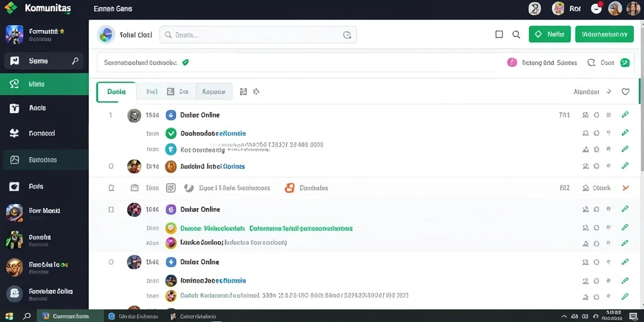
Task: Click the green icon at right of status bar
Action: coord(625,62)
